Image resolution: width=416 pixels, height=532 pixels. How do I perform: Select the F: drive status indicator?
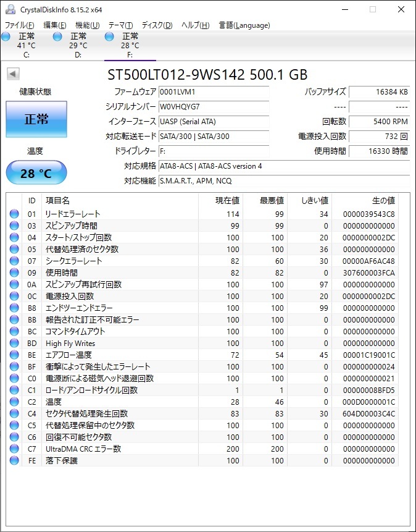[x=124, y=45]
